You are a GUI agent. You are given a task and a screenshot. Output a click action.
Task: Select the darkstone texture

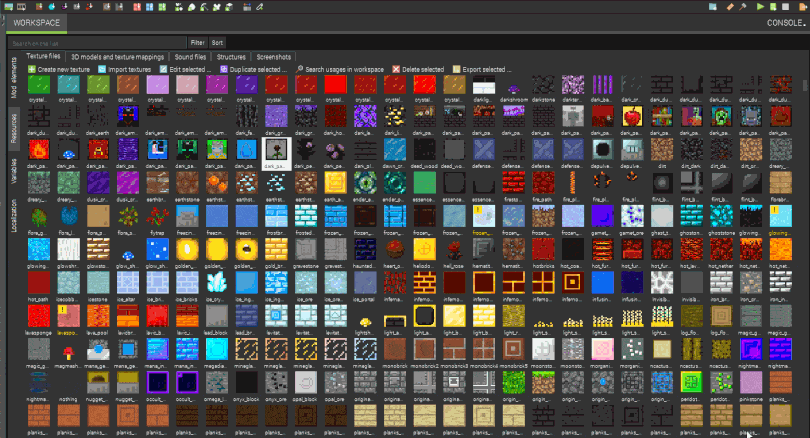click(x=543, y=88)
